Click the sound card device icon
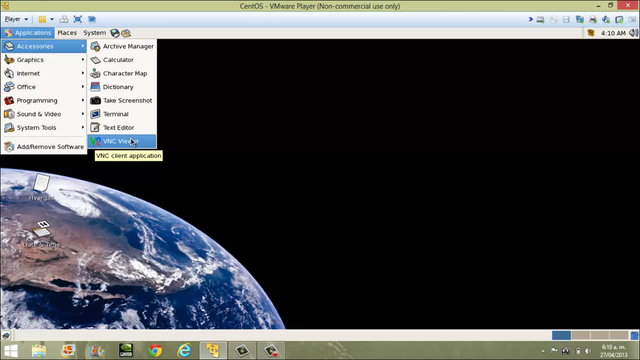Screen dimensions: 640x360 tap(606, 19)
